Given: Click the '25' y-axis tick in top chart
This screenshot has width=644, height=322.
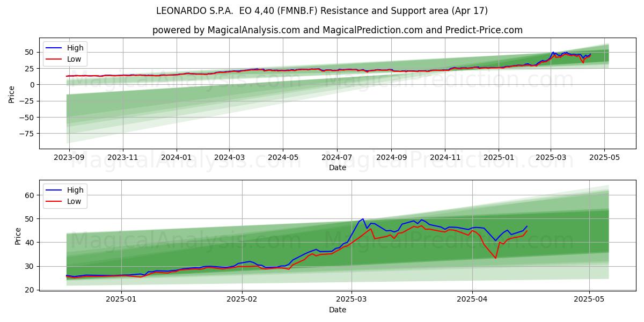Looking at the screenshot, I should (x=30, y=69).
